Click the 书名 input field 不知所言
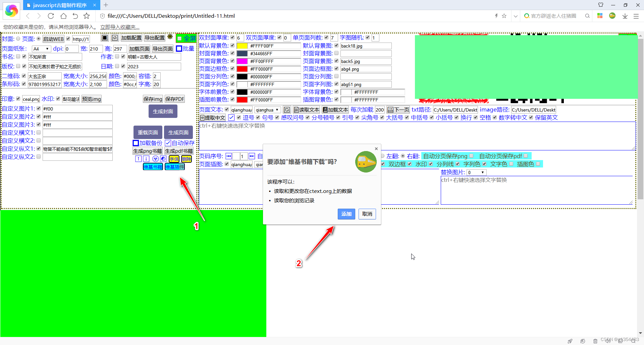The image size is (644, 345). coord(55,57)
